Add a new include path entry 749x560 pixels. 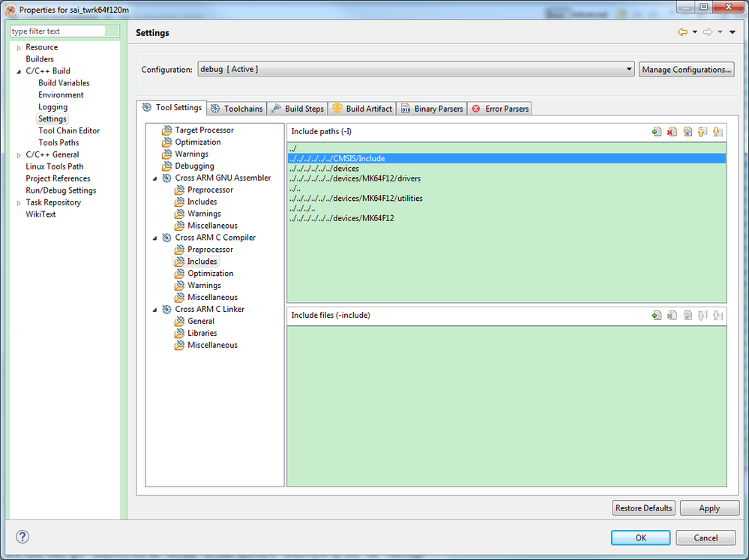(657, 132)
